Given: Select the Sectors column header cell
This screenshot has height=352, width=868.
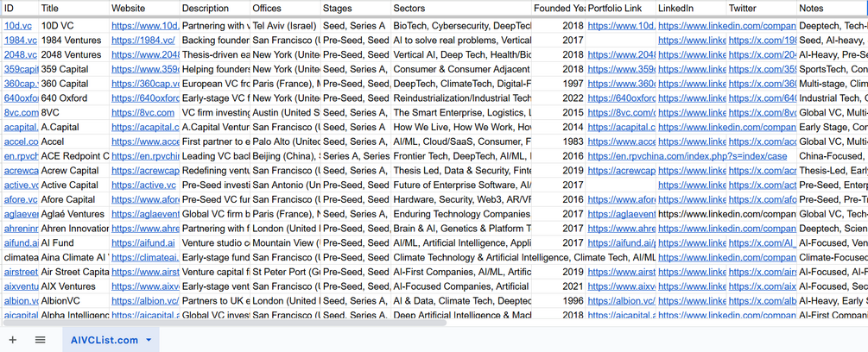Looking at the screenshot, I should (x=460, y=8).
